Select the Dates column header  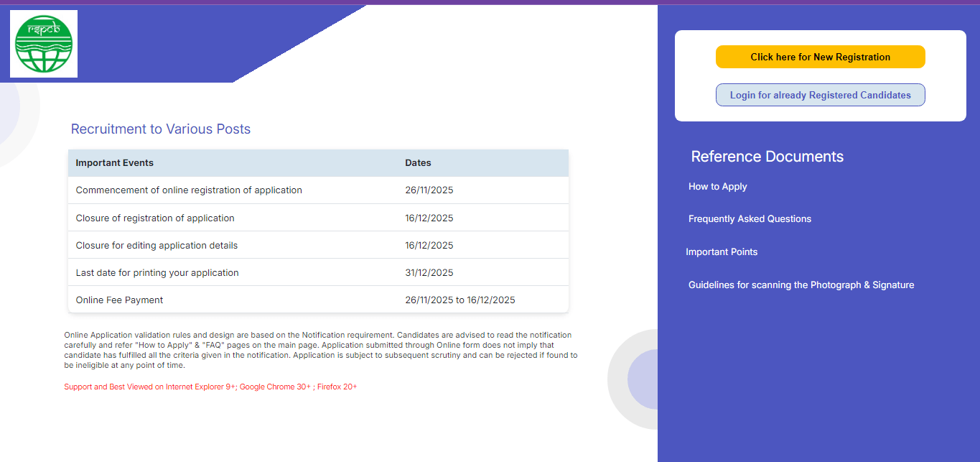click(418, 162)
